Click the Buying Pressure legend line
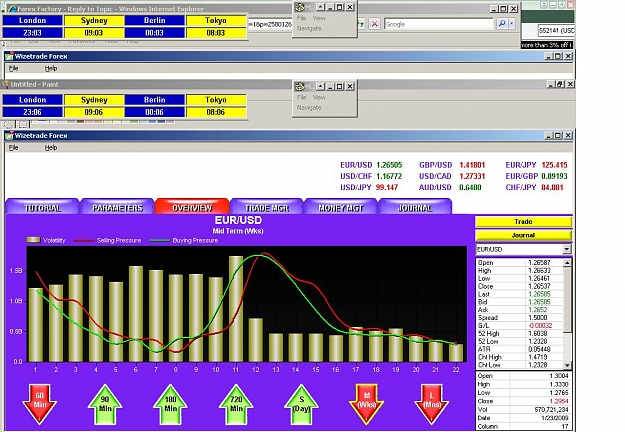The height and width of the screenshot is (432, 625). point(159,240)
